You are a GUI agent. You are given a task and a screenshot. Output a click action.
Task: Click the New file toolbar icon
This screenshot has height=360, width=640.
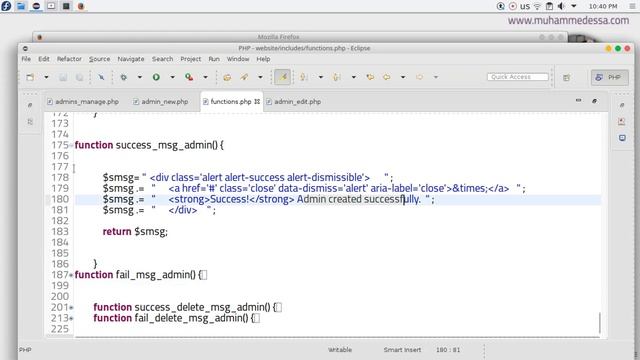[x=30, y=77]
